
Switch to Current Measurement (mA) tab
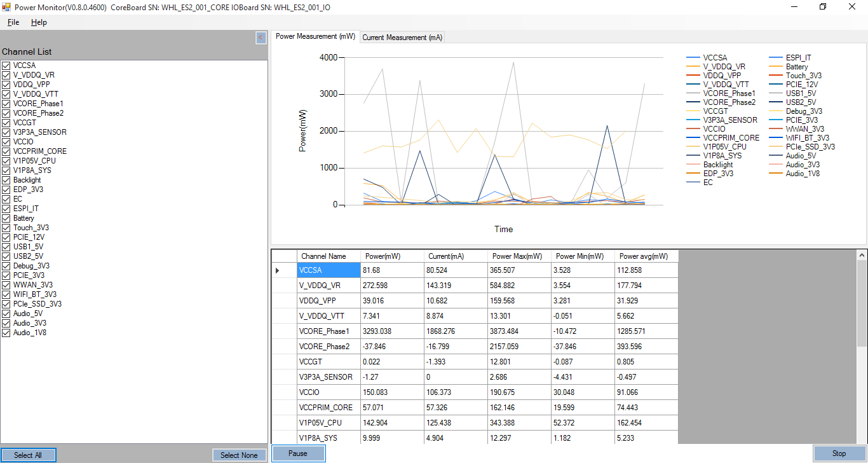click(x=402, y=38)
